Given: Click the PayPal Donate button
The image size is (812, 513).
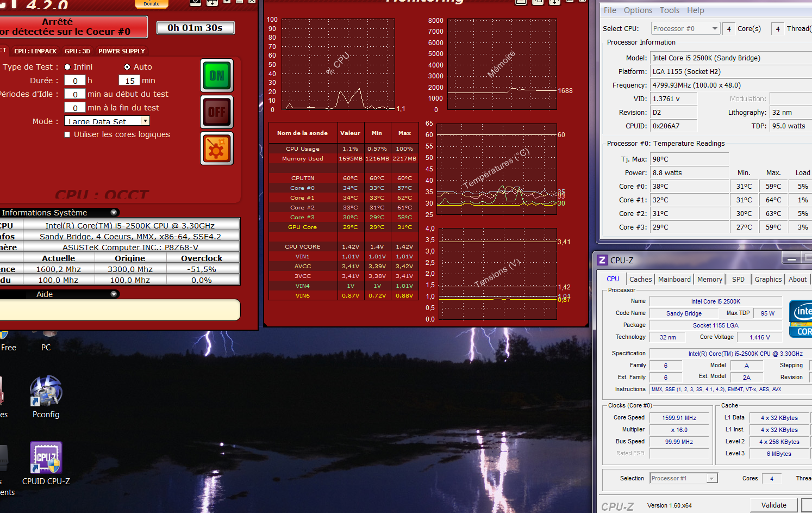Looking at the screenshot, I should (152, 4).
